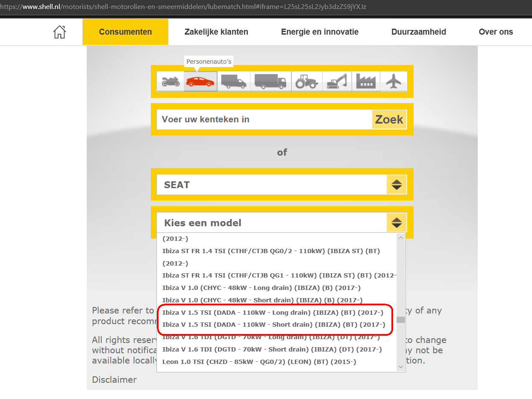Open the Disclaimer link
This screenshot has height=399, width=532.
click(115, 380)
